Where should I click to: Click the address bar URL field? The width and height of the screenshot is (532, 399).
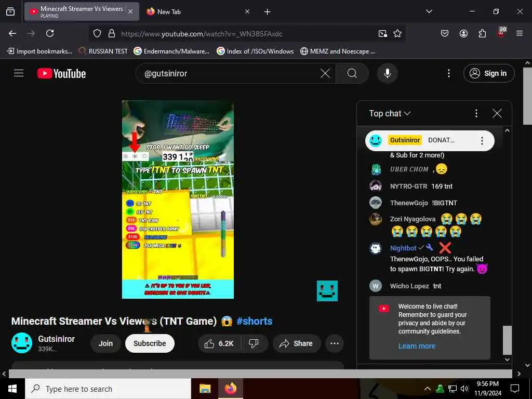click(248, 34)
